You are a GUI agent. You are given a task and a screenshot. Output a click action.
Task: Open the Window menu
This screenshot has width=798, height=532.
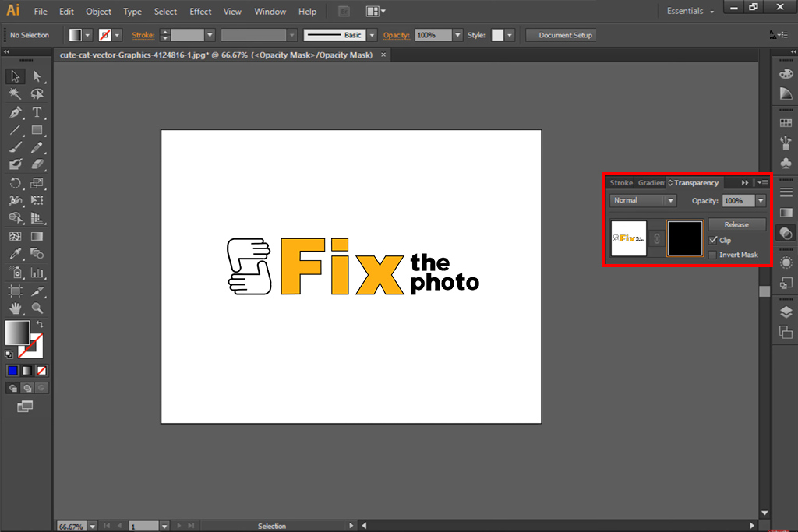[270, 11]
